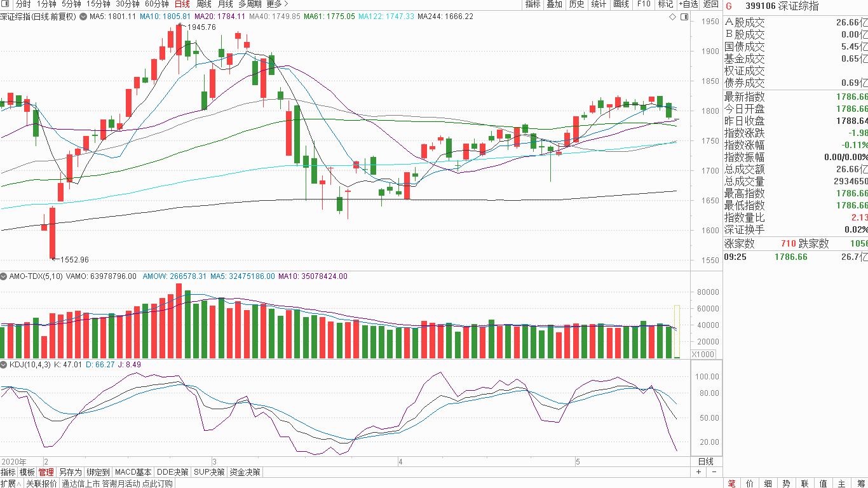Viewport: 868px width, 488px height.
Task: Click the 返回 back button
Action: click(x=711, y=4)
